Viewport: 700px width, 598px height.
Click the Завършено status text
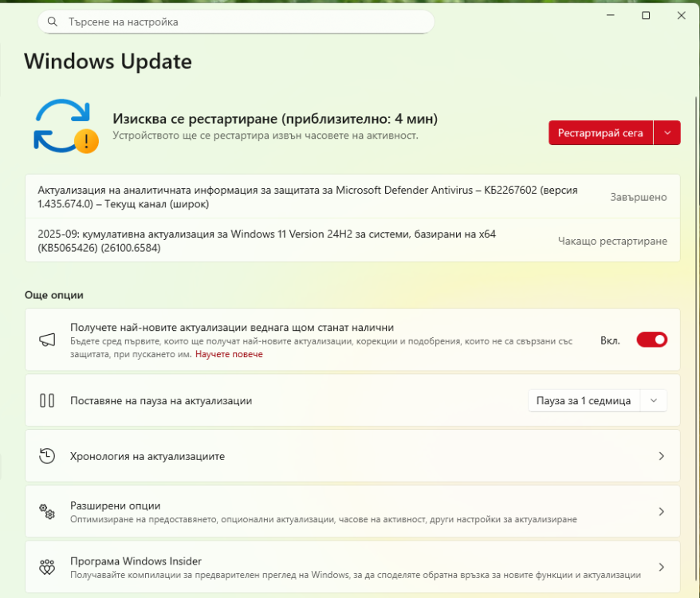639,197
